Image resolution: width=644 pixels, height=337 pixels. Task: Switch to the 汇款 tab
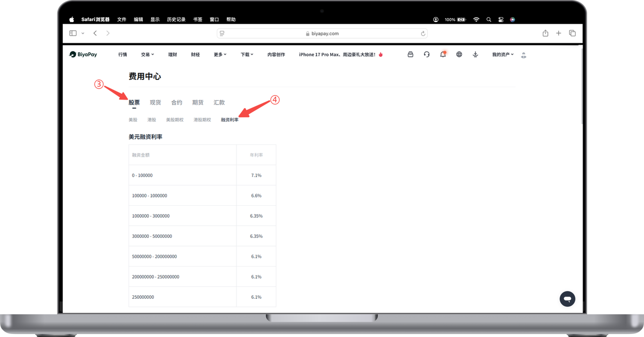tap(219, 103)
